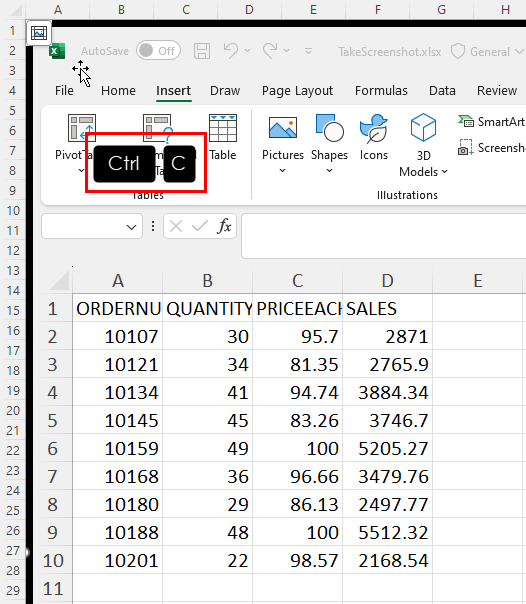Switch to the Page Layout tab
The image size is (526, 604).
coord(297,91)
